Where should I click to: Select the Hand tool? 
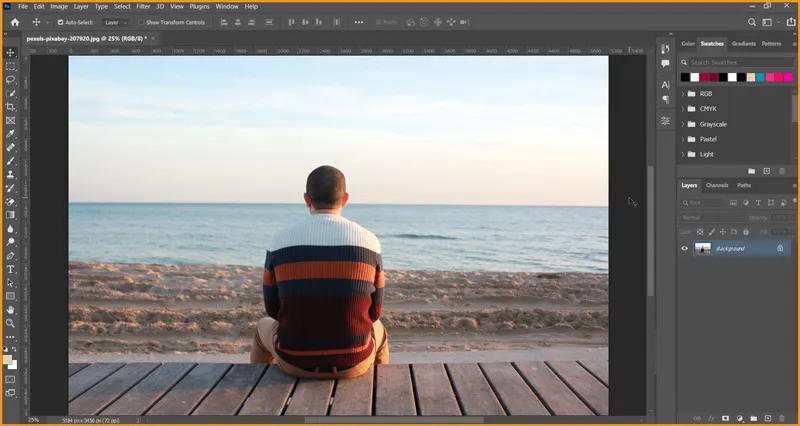point(11,310)
